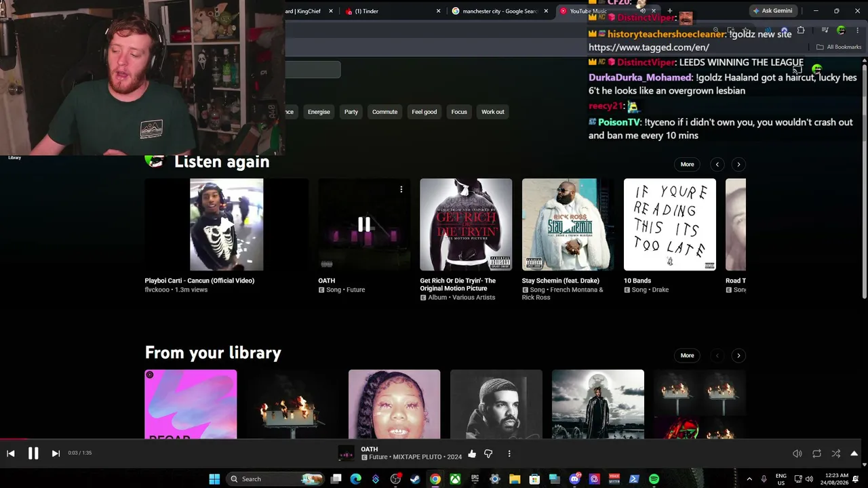Pause OATH from its Listen again card
The width and height of the screenshot is (868, 488).
pos(364,225)
